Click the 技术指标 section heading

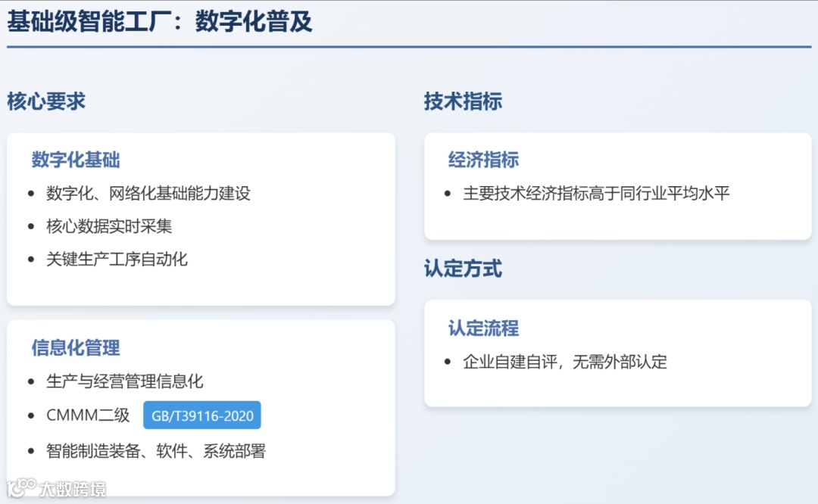point(464,101)
